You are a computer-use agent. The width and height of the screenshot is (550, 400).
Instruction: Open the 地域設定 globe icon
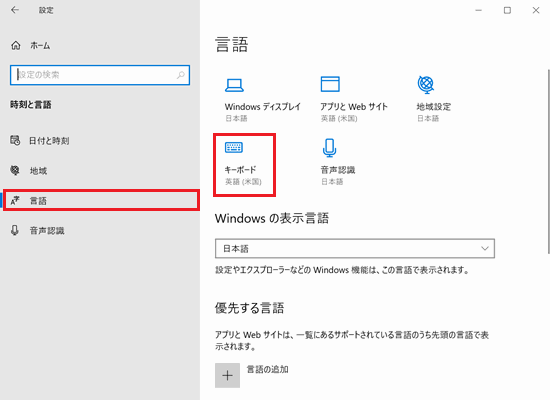[426, 85]
